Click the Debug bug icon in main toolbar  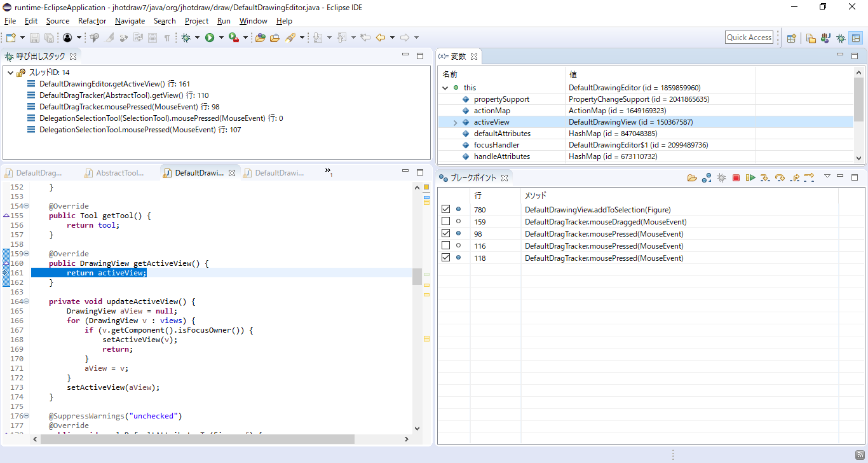pos(186,38)
